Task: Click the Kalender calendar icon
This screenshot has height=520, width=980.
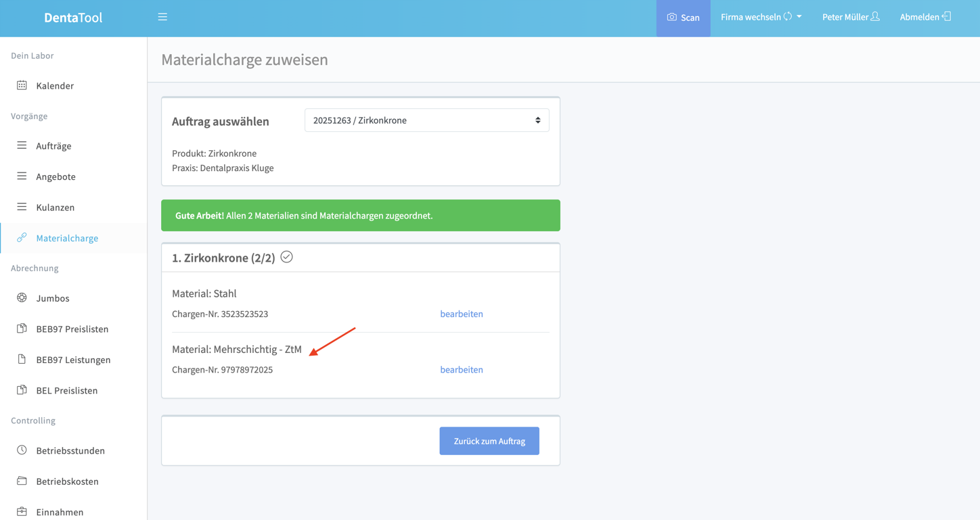Action: (x=22, y=85)
